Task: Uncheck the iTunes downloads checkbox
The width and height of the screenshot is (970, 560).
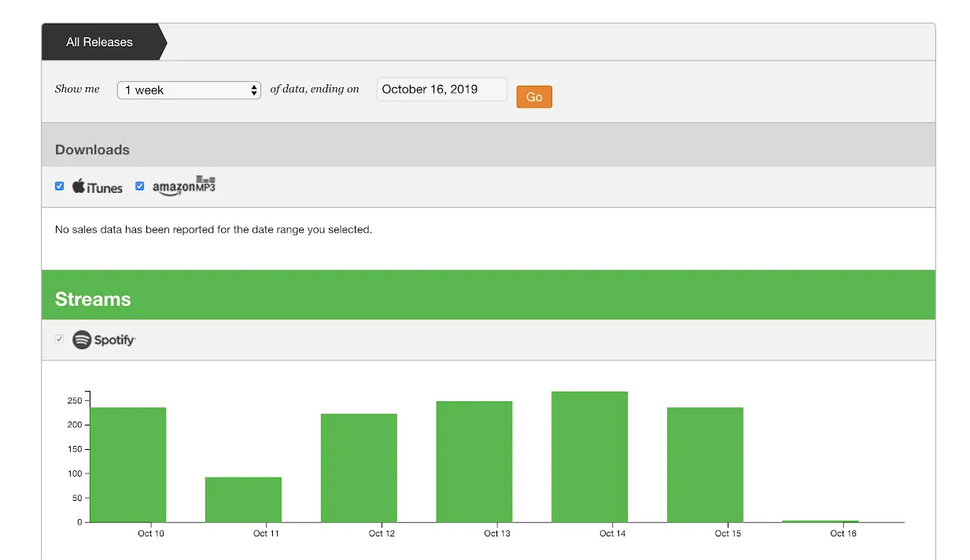Action: [x=60, y=186]
